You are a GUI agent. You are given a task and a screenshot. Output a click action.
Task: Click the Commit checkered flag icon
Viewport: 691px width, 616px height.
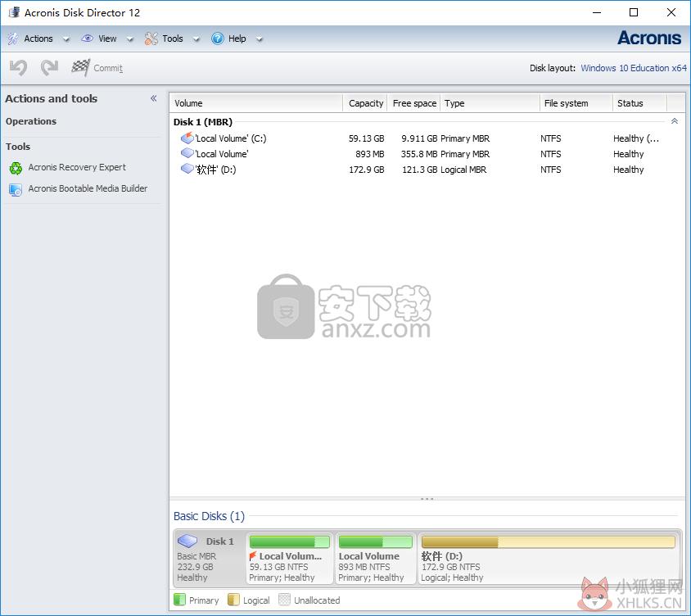click(x=81, y=67)
